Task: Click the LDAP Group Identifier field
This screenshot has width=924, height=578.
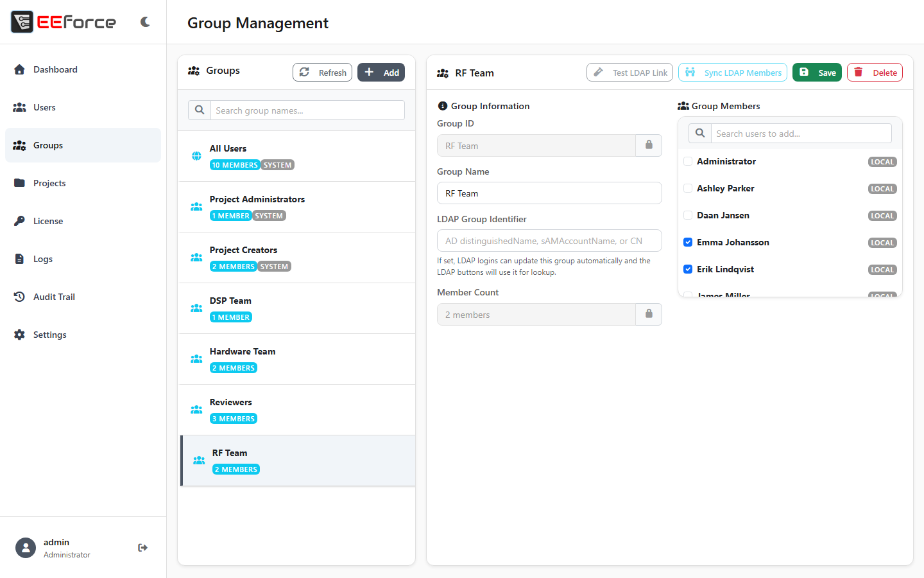Action: tap(549, 241)
